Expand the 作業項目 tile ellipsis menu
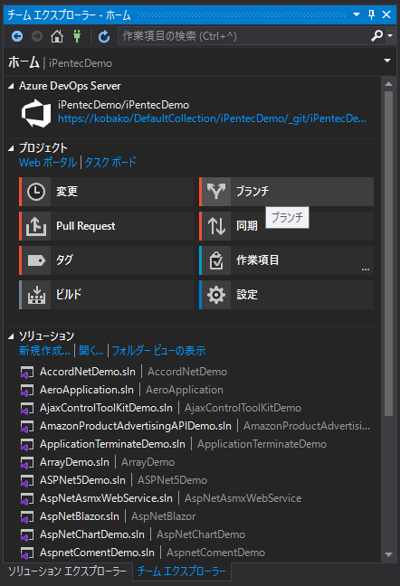Screen dimensions: 400x586 click(366, 269)
